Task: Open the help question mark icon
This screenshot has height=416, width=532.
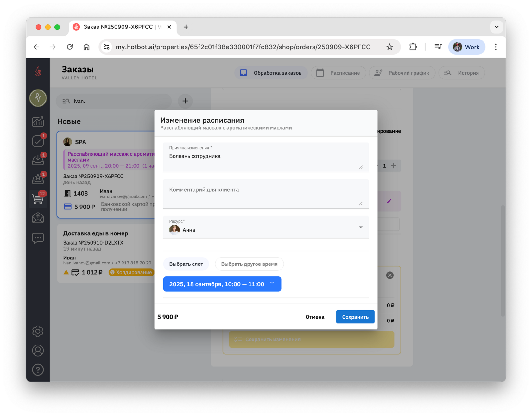Action: (38, 370)
